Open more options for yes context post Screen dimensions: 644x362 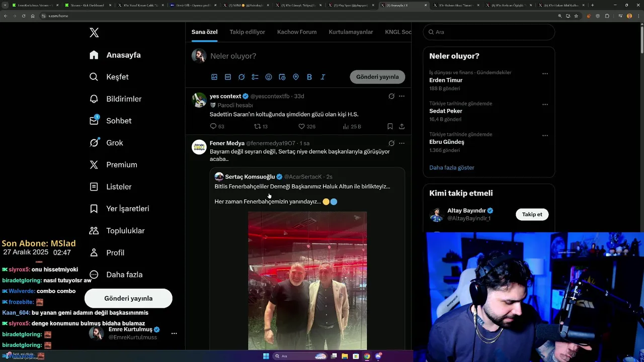tap(401, 96)
